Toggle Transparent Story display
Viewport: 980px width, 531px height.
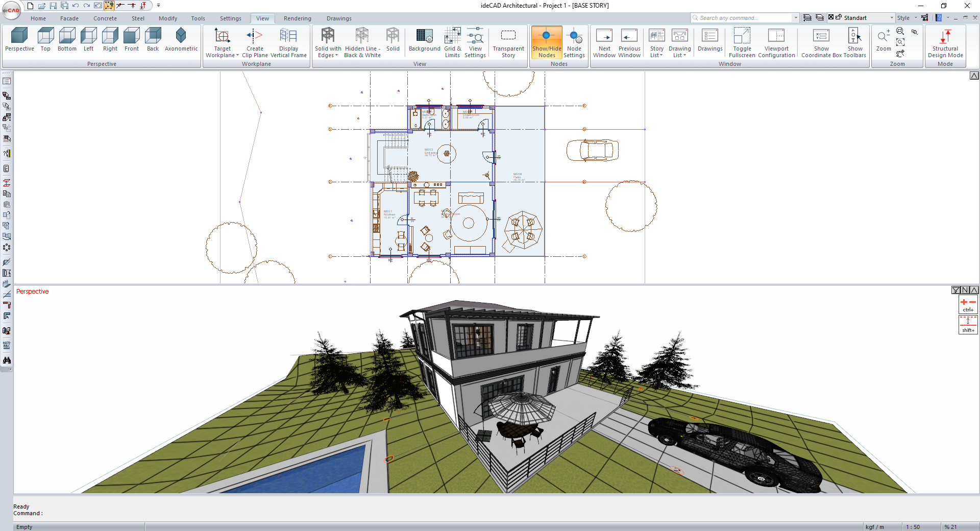(x=508, y=43)
